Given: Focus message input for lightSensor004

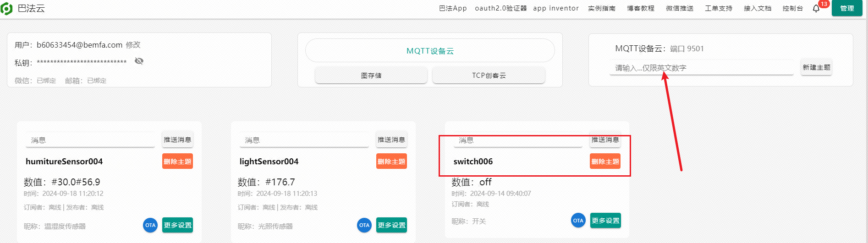Looking at the screenshot, I should tap(304, 140).
